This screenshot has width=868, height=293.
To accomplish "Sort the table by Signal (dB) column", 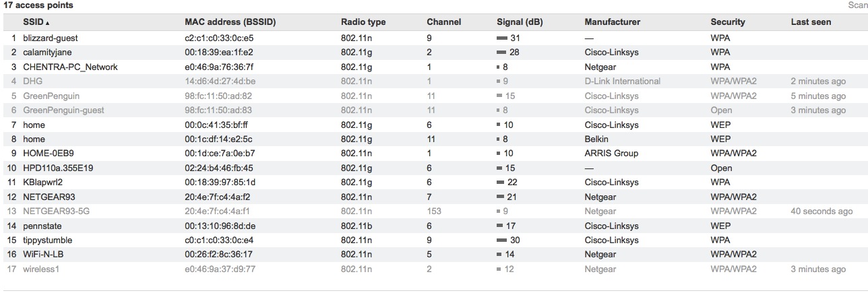I will [519, 22].
